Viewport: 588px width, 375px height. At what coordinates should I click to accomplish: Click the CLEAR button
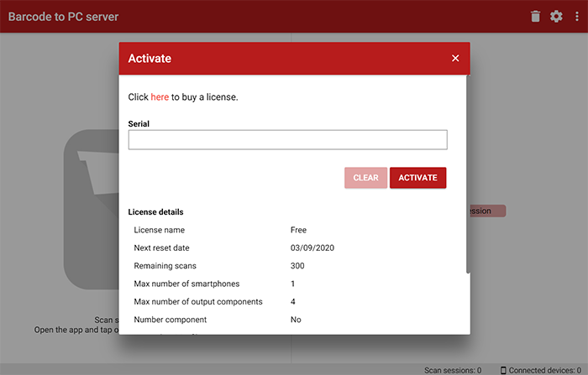pos(365,178)
